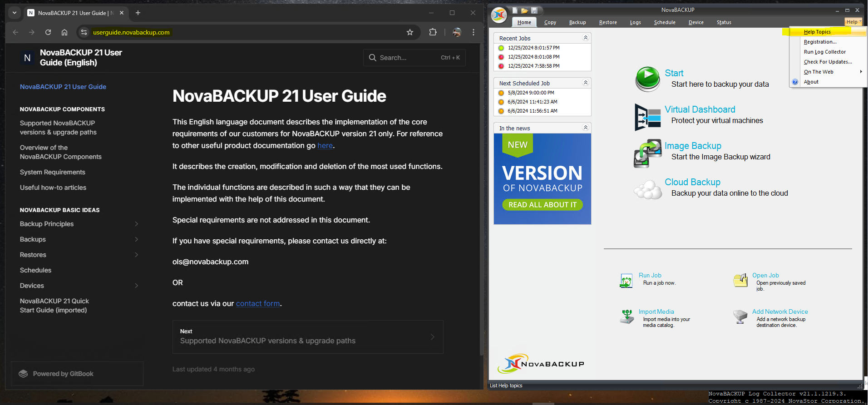Click red status dot for 7:58:58 PM job
868x405 pixels.
[501, 66]
